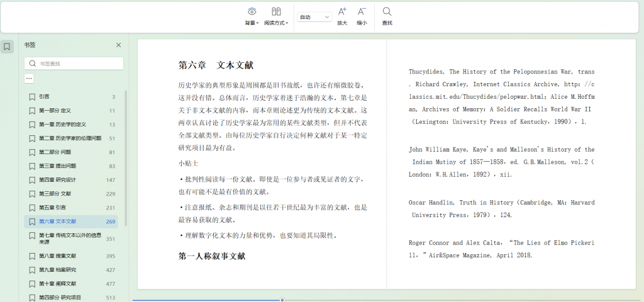Click the John William Kaye citation line
This screenshot has width=644, height=302.
tap(501, 150)
